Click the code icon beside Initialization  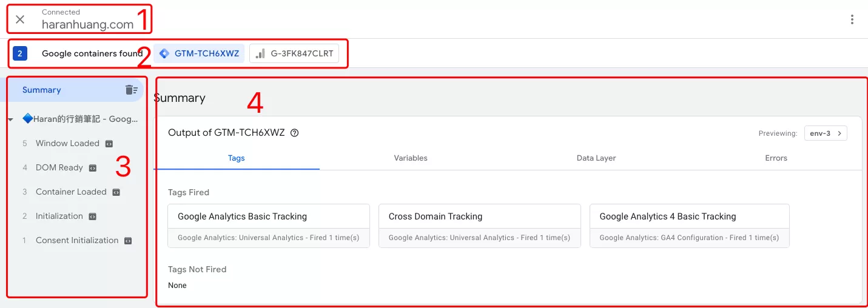(x=93, y=216)
